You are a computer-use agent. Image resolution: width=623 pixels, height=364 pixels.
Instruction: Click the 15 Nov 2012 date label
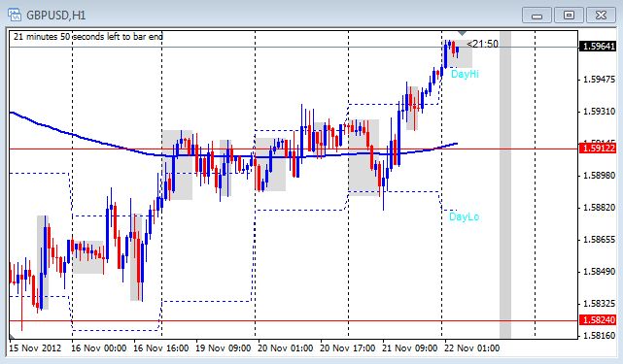coord(35,348)
